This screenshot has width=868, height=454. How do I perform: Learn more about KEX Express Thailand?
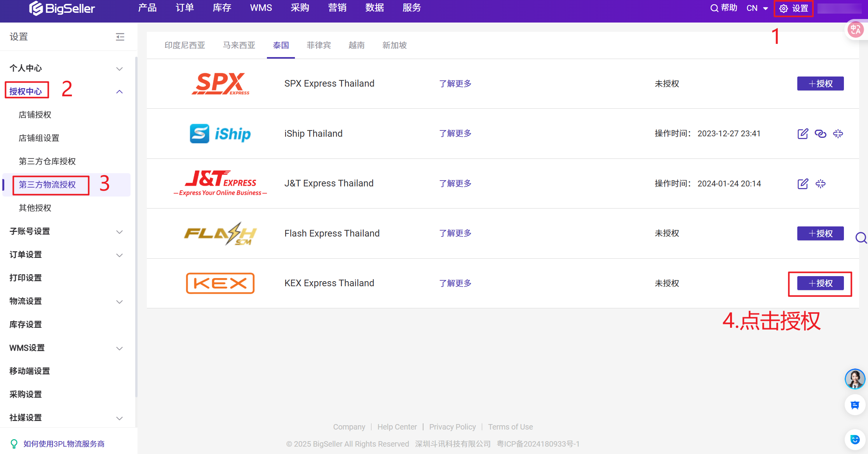click(455, 283)
